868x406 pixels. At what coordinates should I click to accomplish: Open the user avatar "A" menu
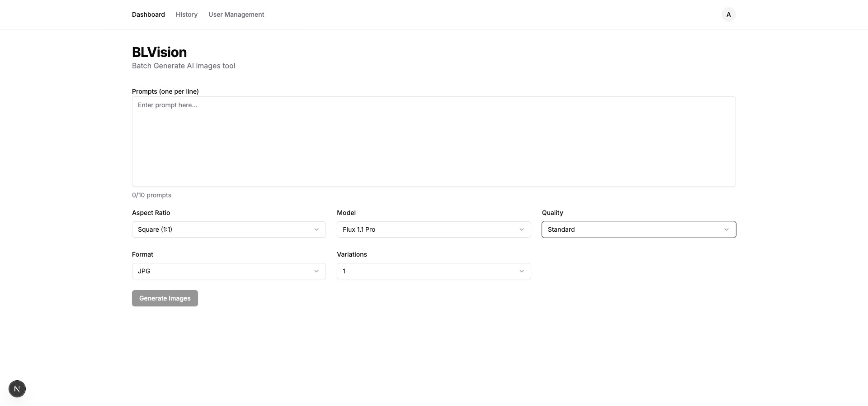(x=728, y=14)
